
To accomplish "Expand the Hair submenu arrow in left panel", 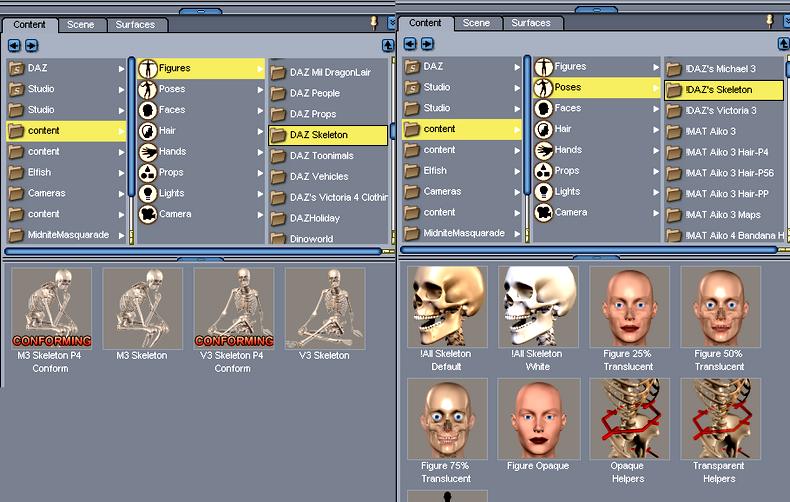I will pyautogui.click(x=260, y=132).
